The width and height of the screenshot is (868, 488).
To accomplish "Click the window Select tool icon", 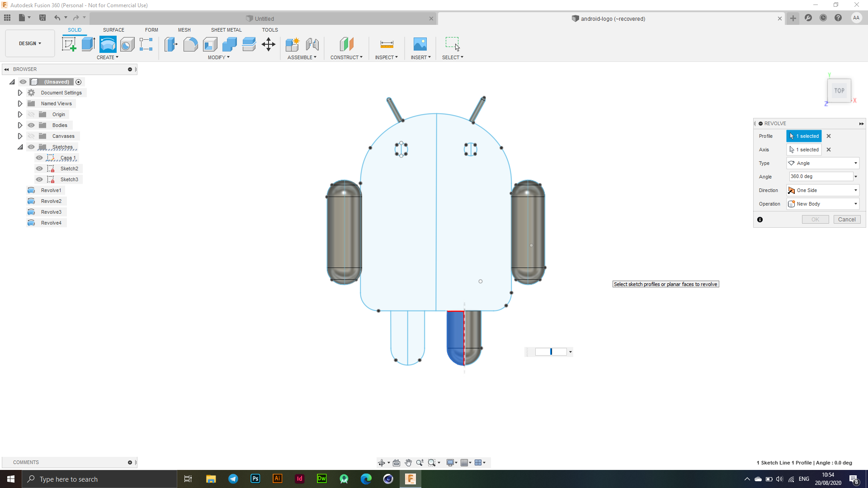I will [x=452, y=44].
